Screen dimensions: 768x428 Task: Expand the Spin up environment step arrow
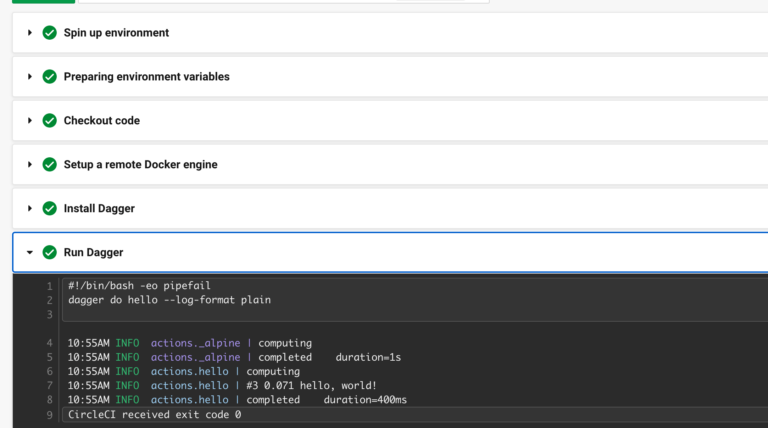pyautogui.click(x=30, y=33)
